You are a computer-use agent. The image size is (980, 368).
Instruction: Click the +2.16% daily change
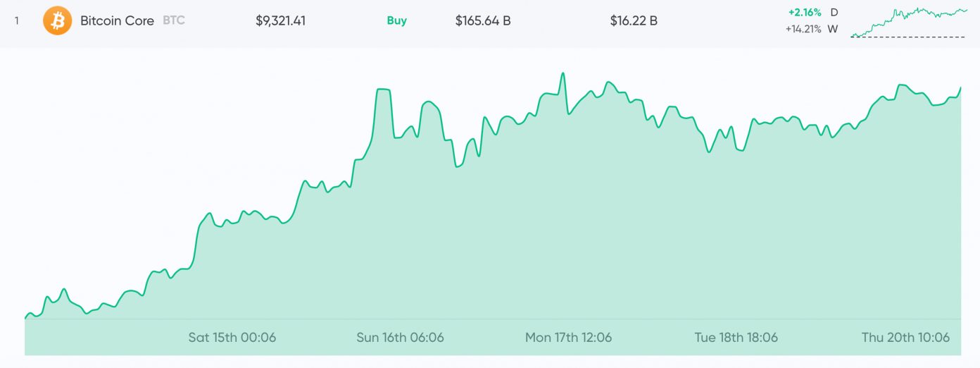[805, 13]
